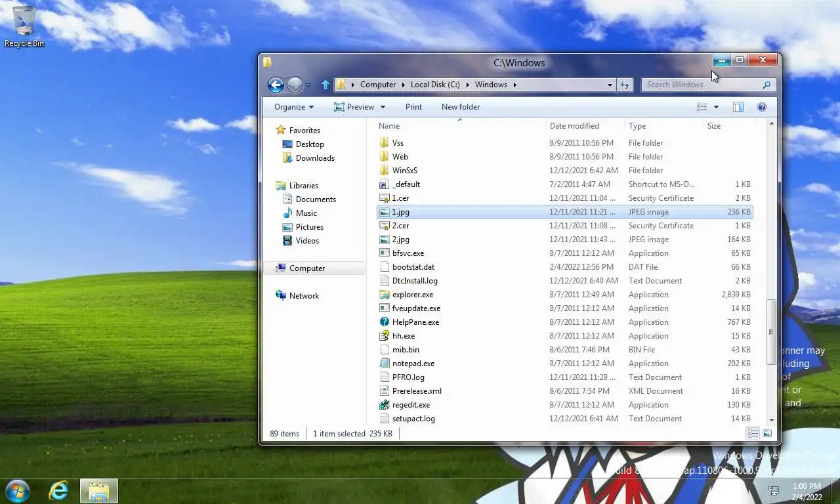840x504 pixels.
Task: Select Libraries in navigation pane
Action: 303,186
